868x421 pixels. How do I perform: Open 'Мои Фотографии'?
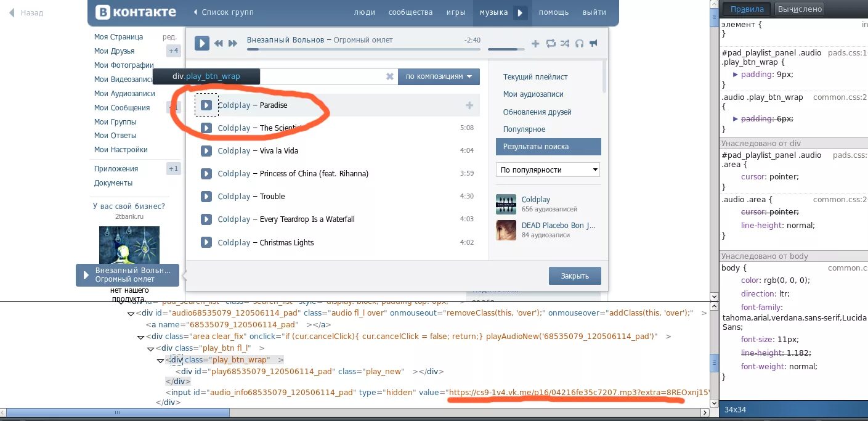coord(124,65)
